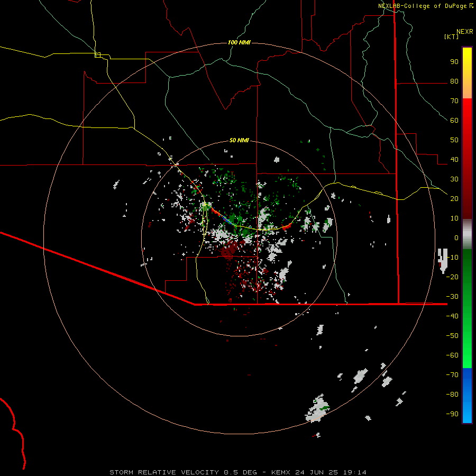Click the 40 value on velocity scale

pyautogui.click(x=454, y=160)
